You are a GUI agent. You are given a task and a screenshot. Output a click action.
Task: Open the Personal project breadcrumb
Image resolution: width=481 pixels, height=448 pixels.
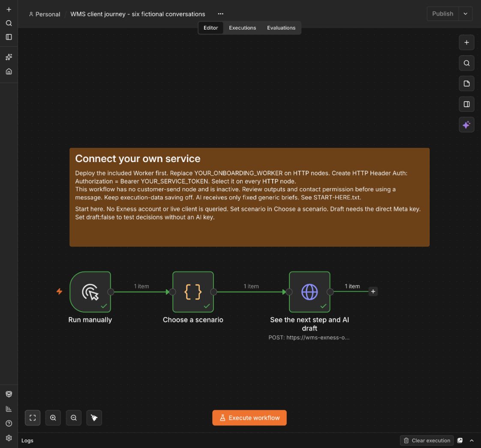(45, 14)
